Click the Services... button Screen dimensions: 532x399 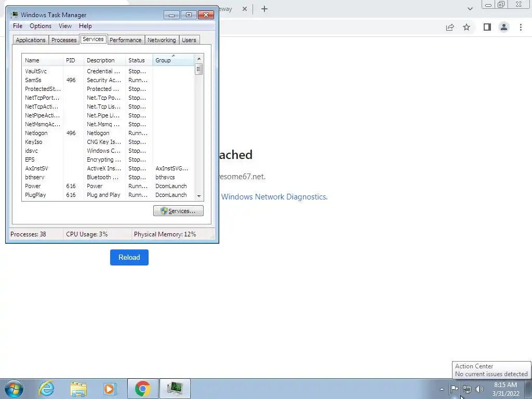(179, 211)
